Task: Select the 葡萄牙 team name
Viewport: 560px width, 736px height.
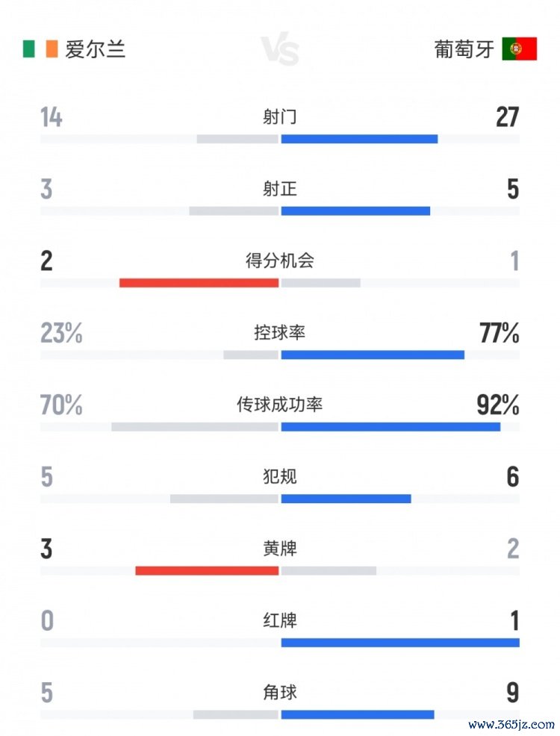Action: [x=464, y=49]
